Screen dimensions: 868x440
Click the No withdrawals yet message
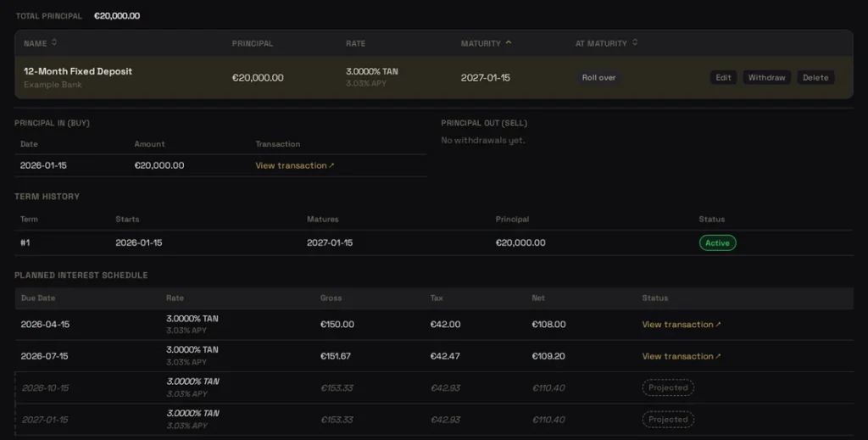(482, 141)
